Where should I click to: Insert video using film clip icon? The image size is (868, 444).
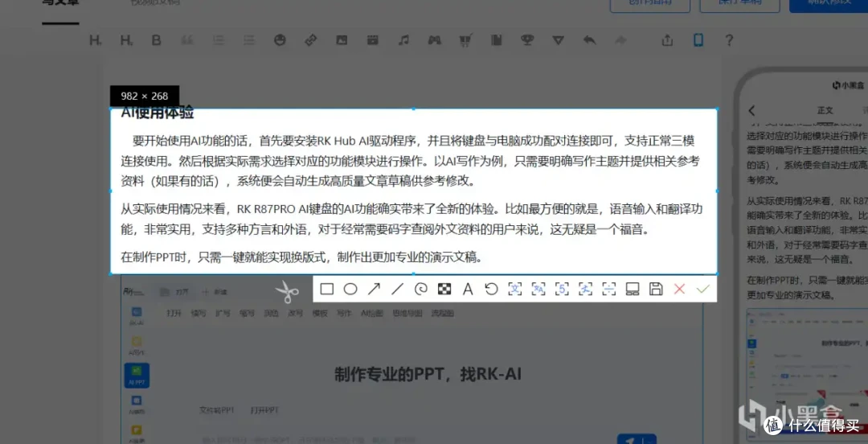point(373,40)
